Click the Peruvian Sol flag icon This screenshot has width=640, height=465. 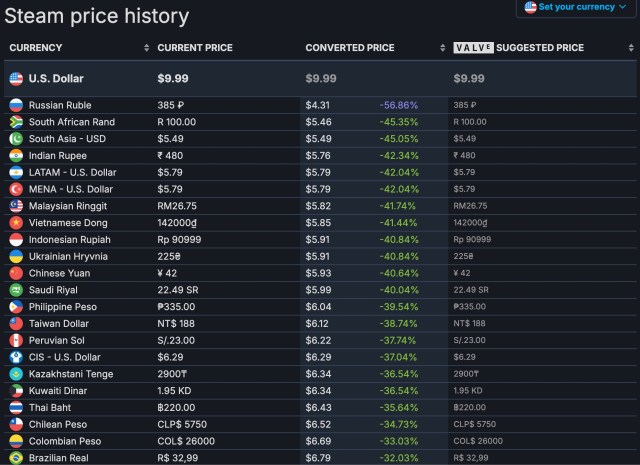[x=16, y=340]
